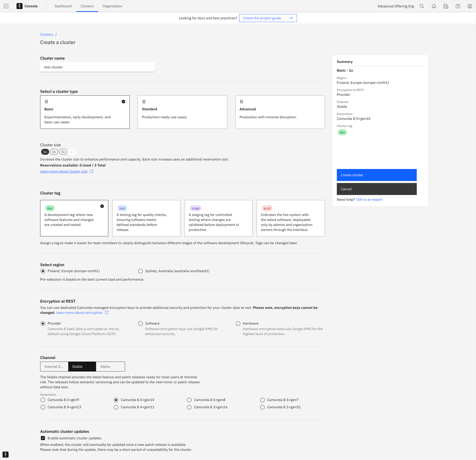Viewport: 476px width, 460px height.
Task: Choose cluster size 3x
Action: 63,152
